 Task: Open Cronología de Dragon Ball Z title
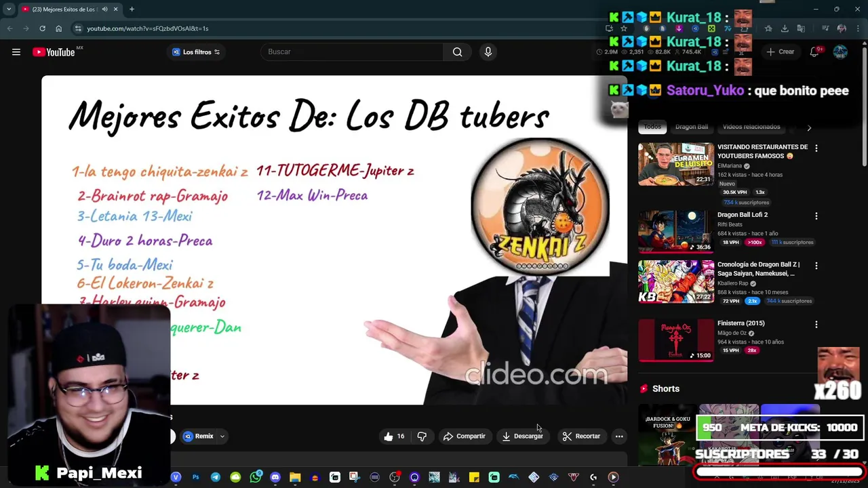(x=758, y=269)
